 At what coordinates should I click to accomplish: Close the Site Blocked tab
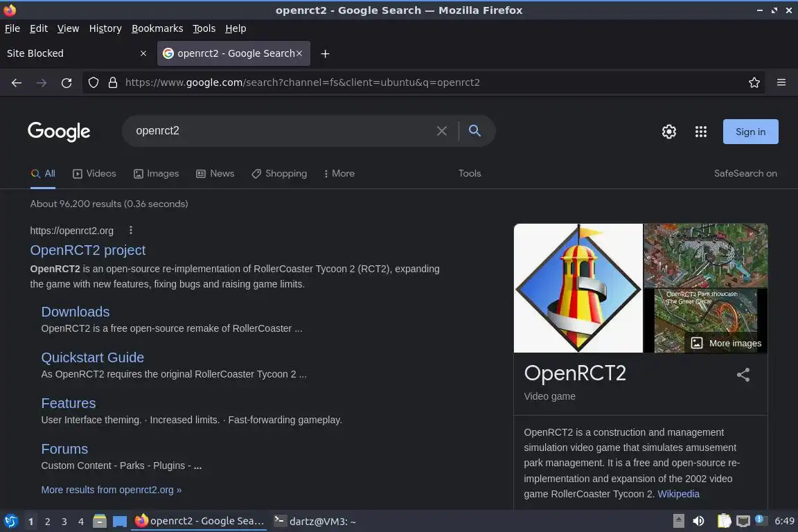143,53
